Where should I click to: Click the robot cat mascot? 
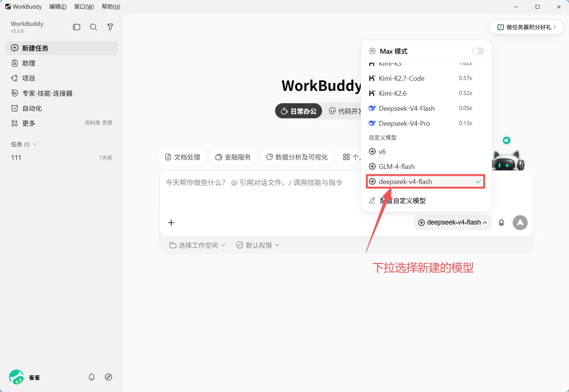click(508, 160)
